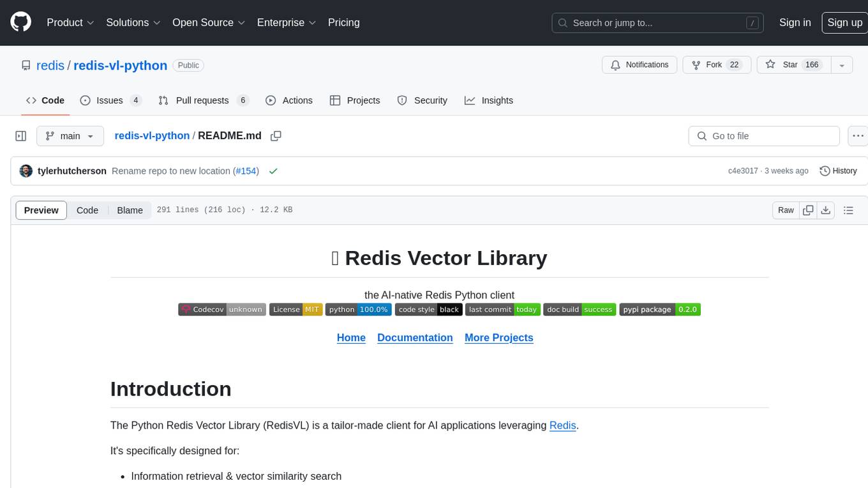Screen dimensions: 868x488
Task: Download the raw file
Action: point(825,210)
